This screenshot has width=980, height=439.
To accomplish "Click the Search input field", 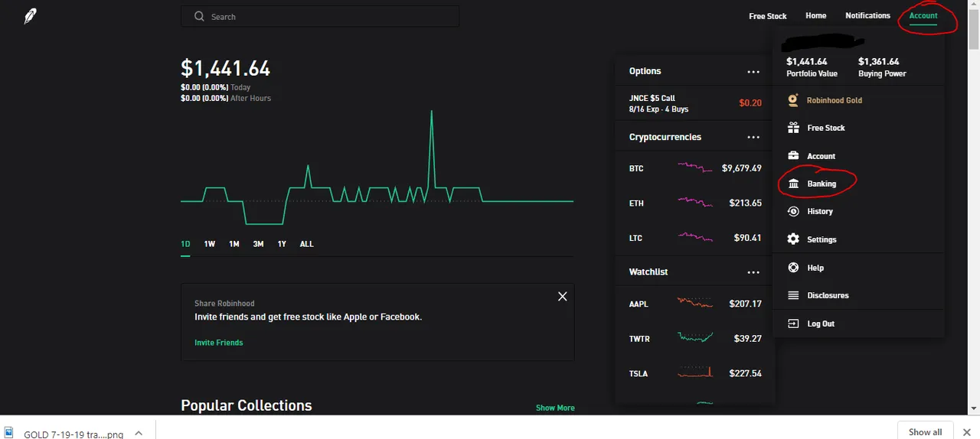I will pyautogui.click(x=320, y=16).
